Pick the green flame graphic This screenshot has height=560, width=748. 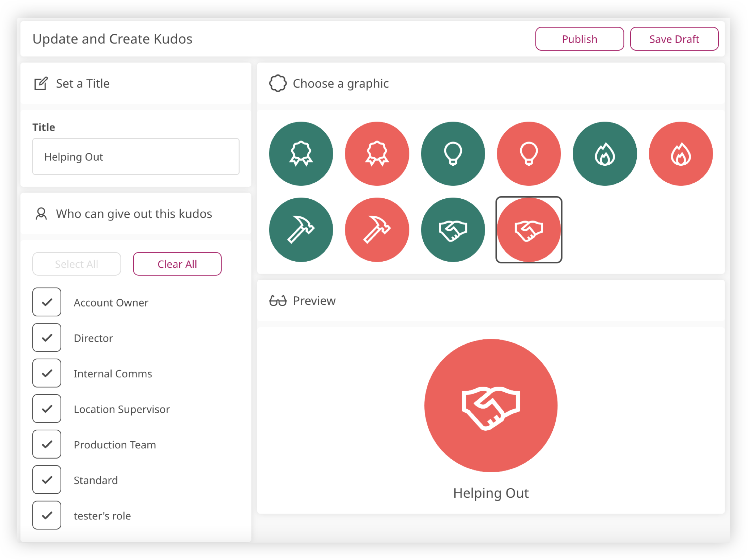(x=605, y=154)
